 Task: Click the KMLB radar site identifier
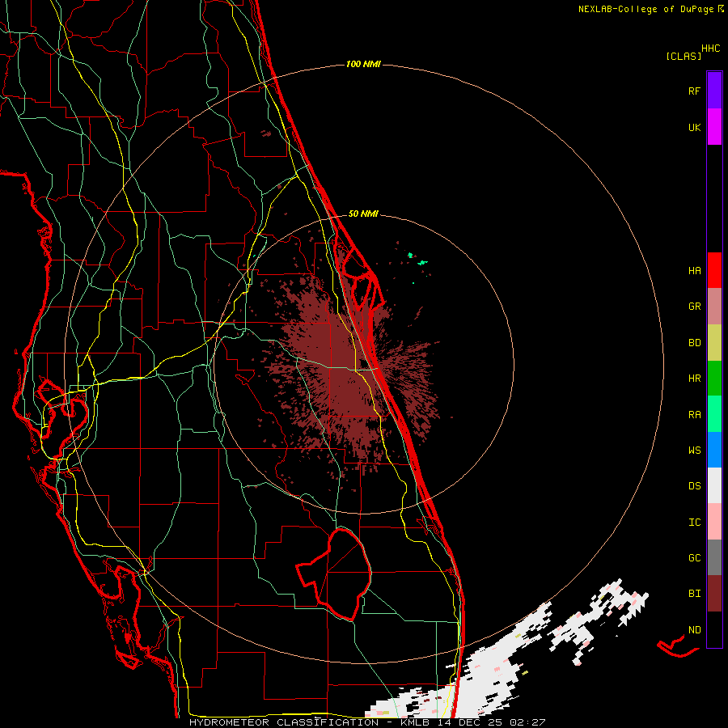coord(414,722)
